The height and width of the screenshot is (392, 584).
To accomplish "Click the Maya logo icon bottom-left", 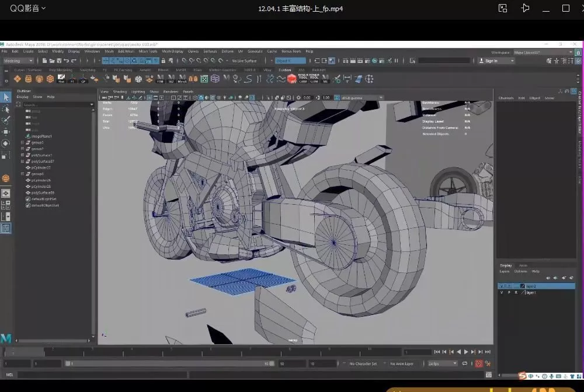I will click(6, 338).
